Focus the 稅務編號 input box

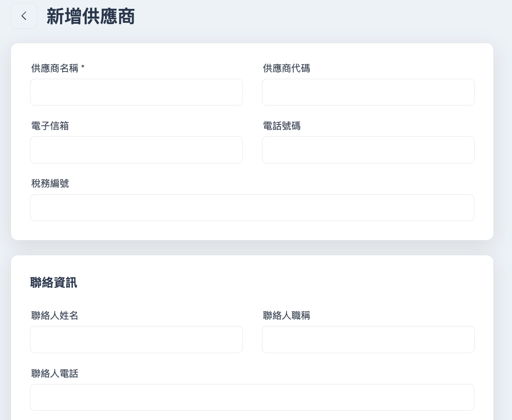[252, 207]
